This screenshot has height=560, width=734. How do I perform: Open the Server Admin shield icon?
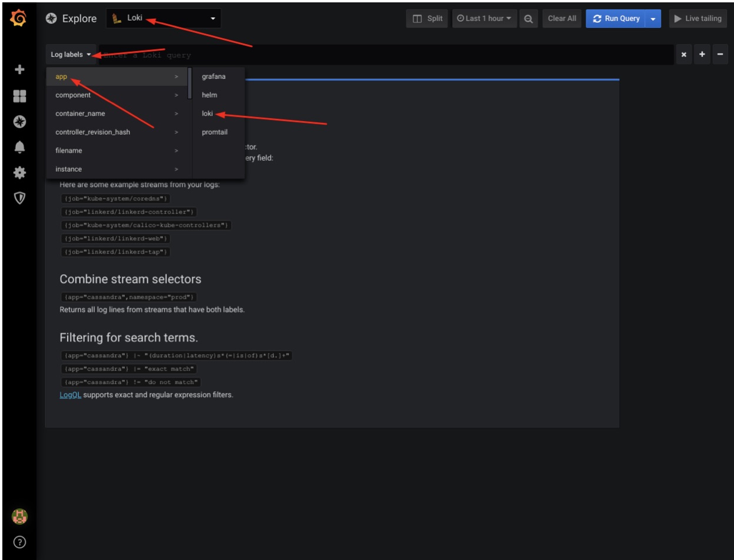19,198
